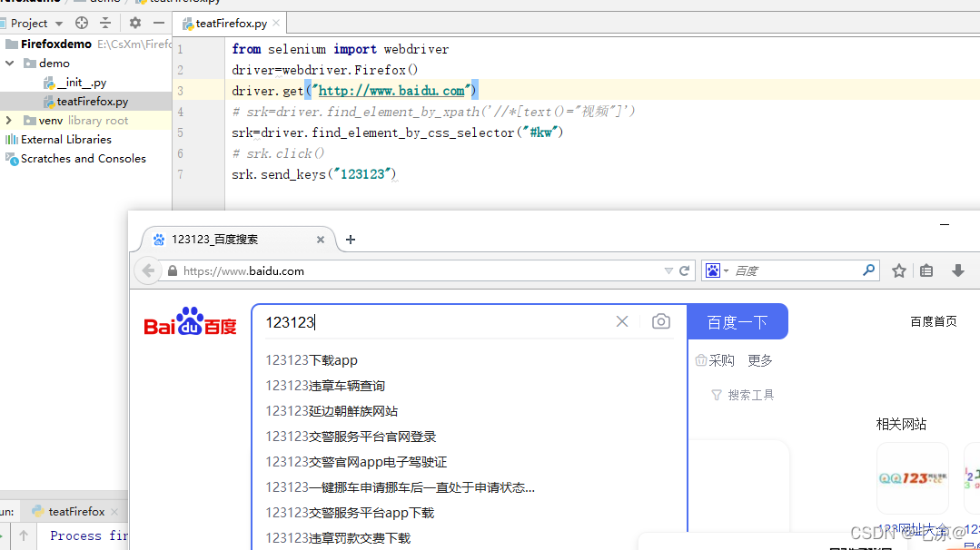The width and height of the screenshot is (980, 550).
Task: Click the commented srk.click() line
Action: [x=278, y=153]
